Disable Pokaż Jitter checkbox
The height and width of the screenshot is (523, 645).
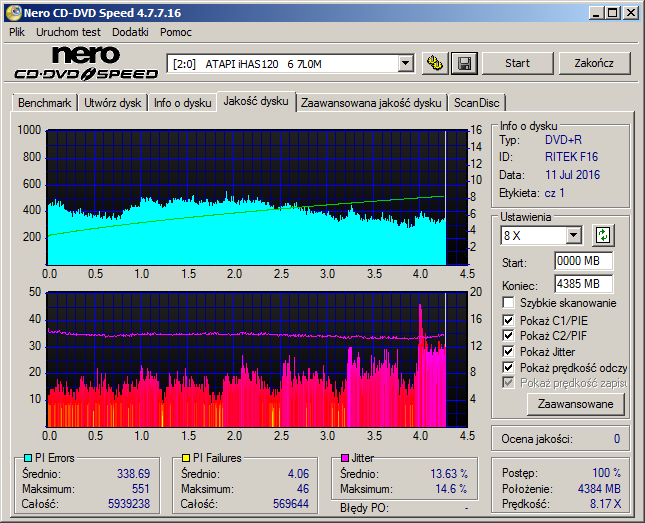508,351
